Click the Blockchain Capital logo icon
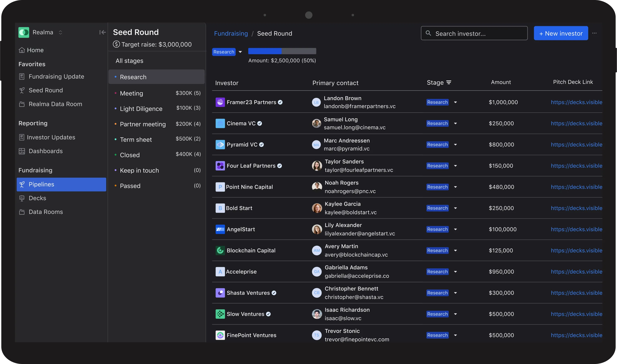 tap(220, 250)
